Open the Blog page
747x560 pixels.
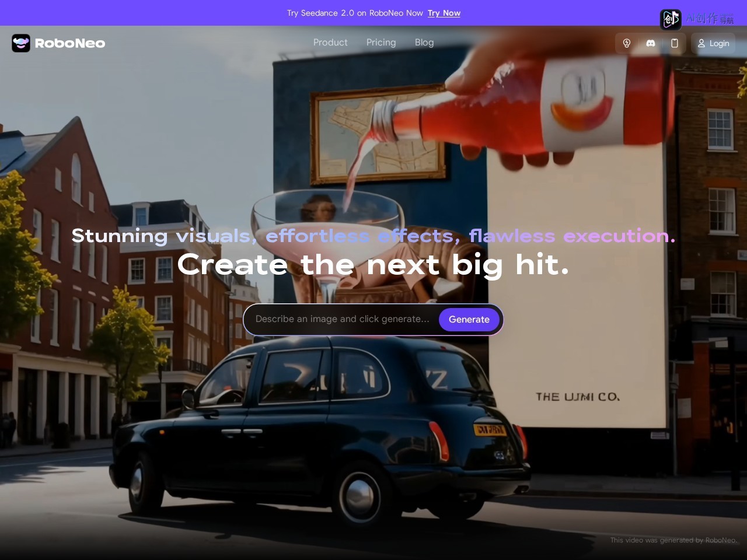click(424, 43)
